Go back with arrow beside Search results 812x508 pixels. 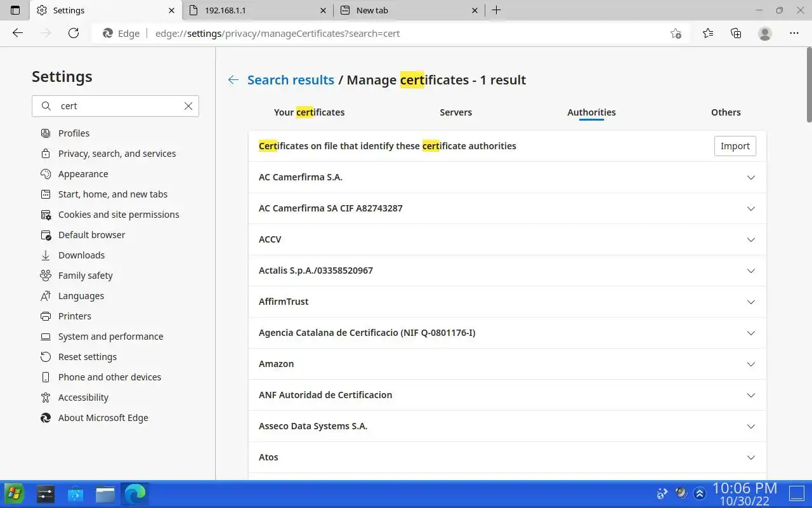(233, 80)
